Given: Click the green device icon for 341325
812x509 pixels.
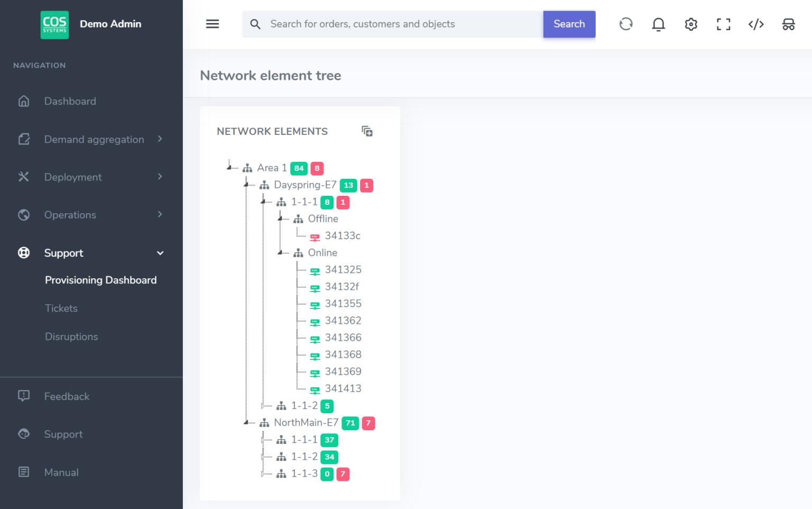Looking at the screenshot, I should [315, 270].
